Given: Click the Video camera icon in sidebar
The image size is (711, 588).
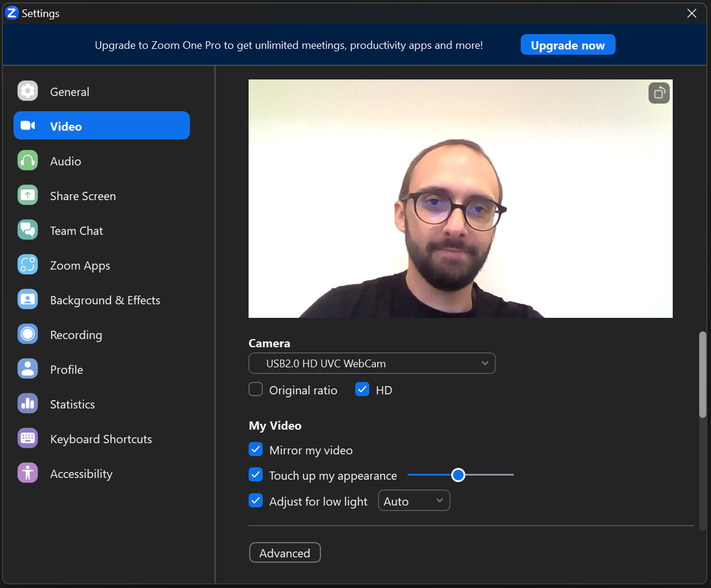Looking at the screenshot, I should [x=28, y=126].
